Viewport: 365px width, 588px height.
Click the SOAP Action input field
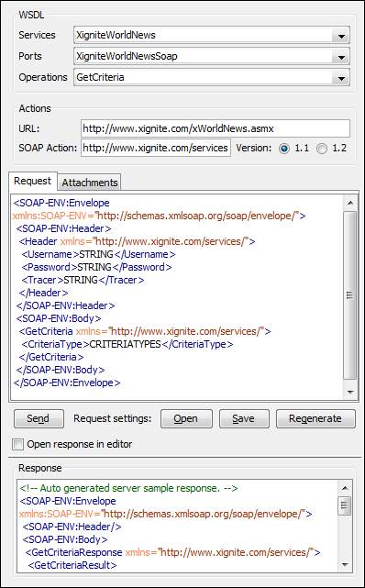pyautogui.click(x=156, y=148)
